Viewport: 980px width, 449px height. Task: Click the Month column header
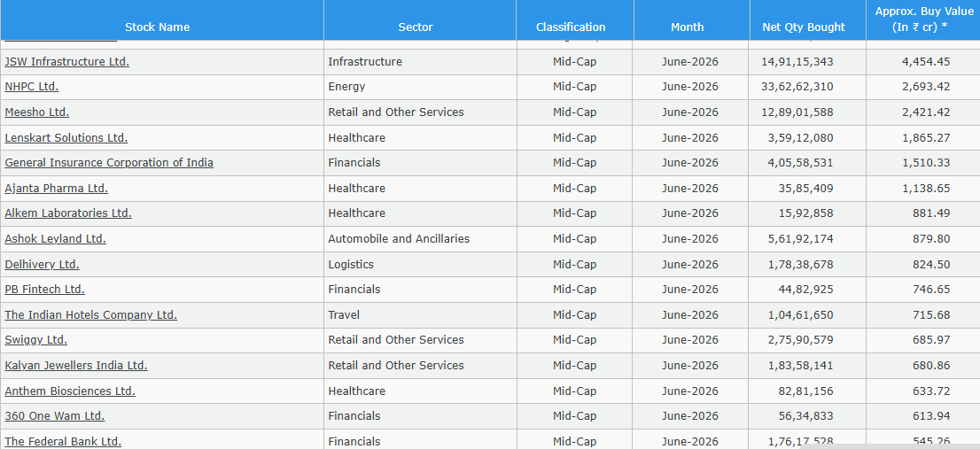pyautogui.click(x=687, y=27)
